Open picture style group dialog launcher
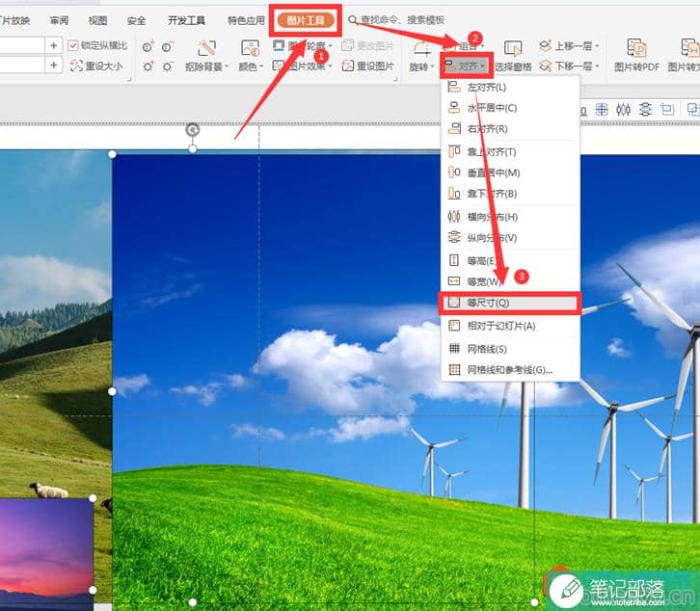This screenshot has width=700, height=611. click(x=395, y=79)
